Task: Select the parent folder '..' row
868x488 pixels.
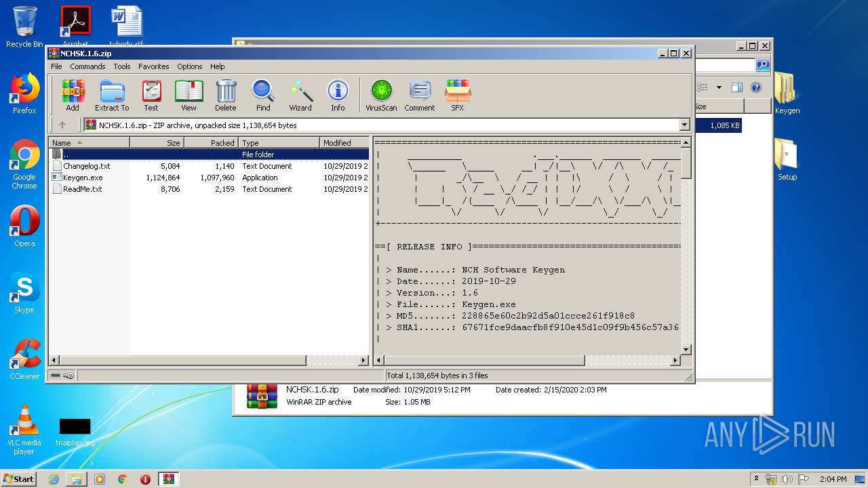Action: point(209,155)
